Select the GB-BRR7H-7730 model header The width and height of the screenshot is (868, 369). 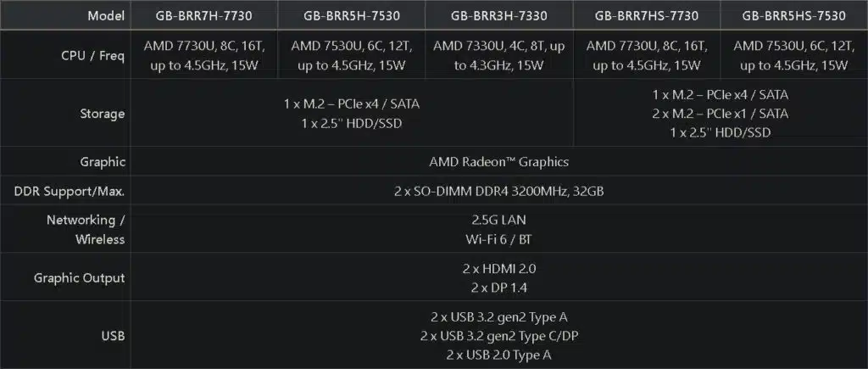(x=203, y=15)
